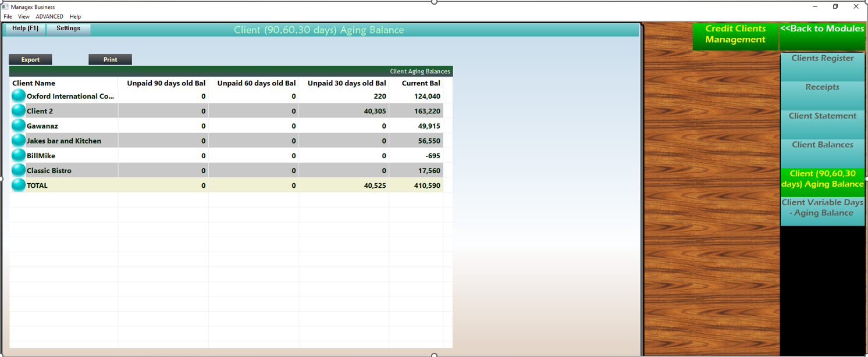The height and width of the screenshot is (357, 868).
Task: Click the icon beside Jakes bar and Kitchen
Action: (x=17, y=140)
